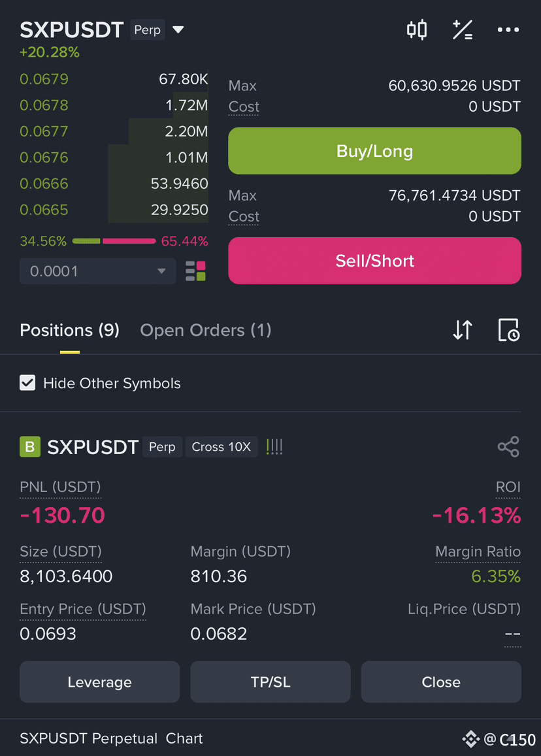The width and height of the screenshot is (541, 756).
Task: Open the order history clock icon
Action: pyautogui.click(x=508, y=330)
